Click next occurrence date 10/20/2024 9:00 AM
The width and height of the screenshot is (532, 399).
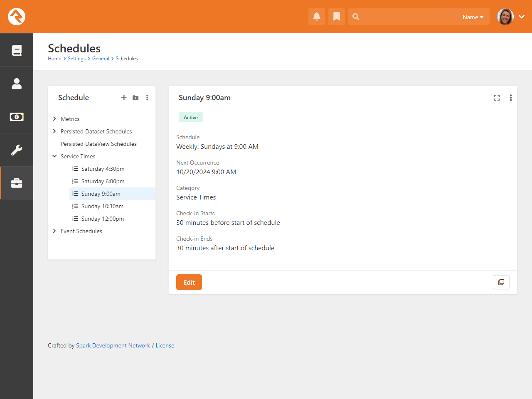[206, 172]
